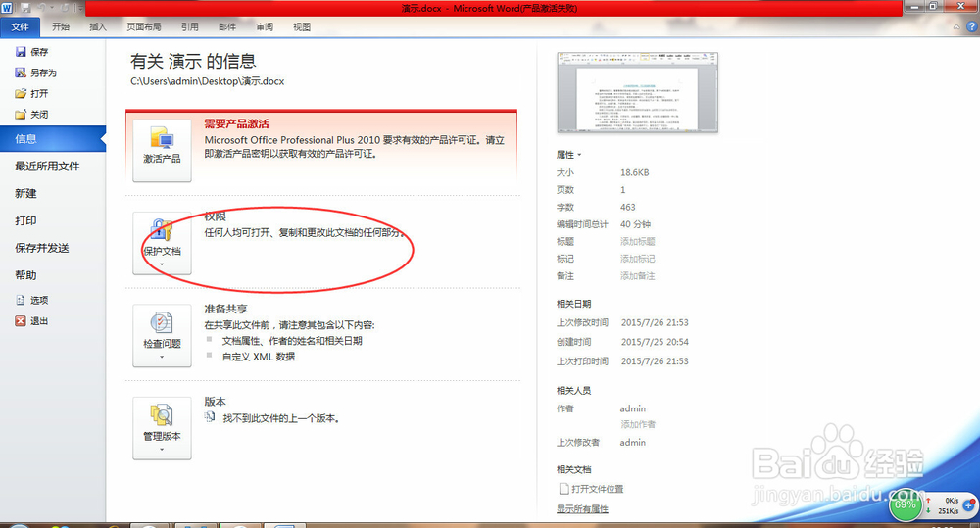
Task: Click the Word application icon in title bar
Action: 7,8
